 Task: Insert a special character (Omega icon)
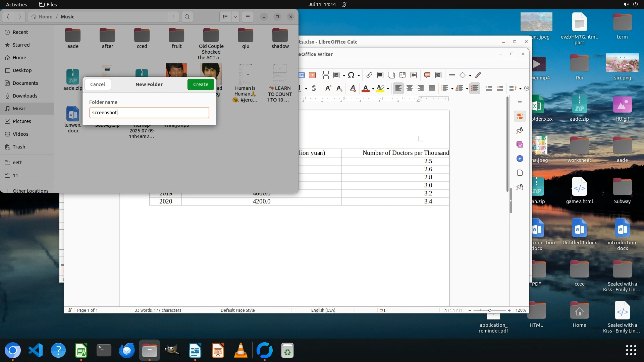click(351, 75)
